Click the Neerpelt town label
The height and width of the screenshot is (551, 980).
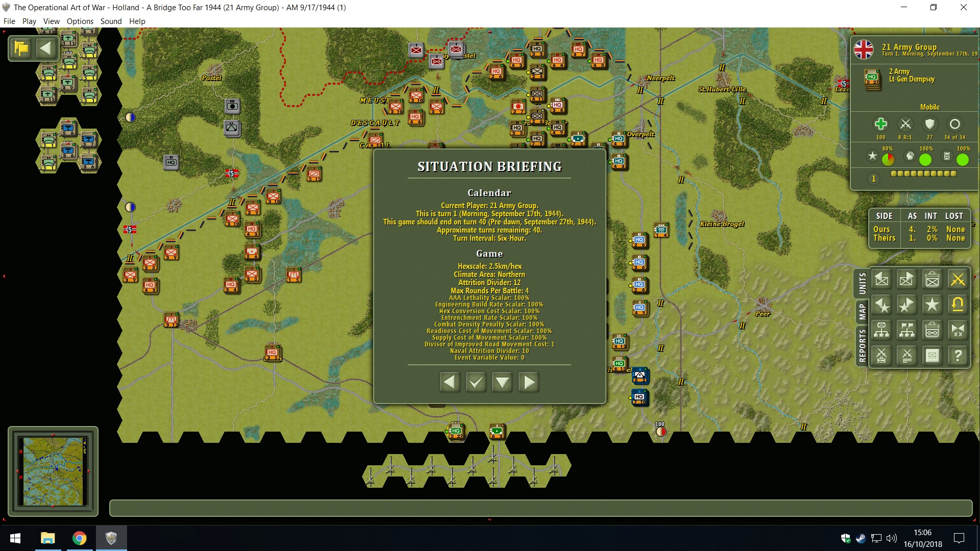coord(660,78)
